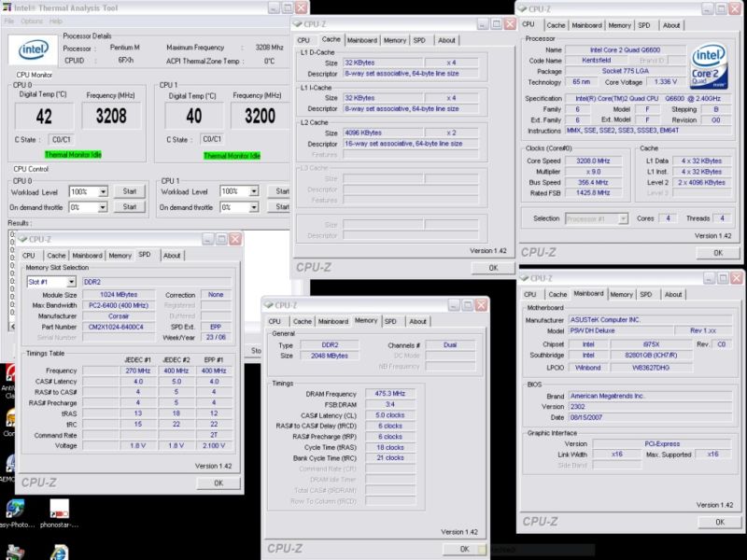The image size is (747, 560).
Task: Switch to Mainboard tab in CPU-Z Cache window
Action: pos(362,40)
